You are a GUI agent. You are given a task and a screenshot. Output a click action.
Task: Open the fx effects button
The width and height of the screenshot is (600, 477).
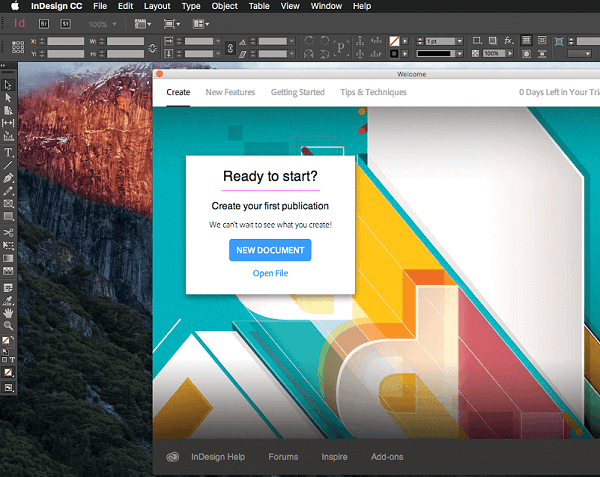pyautogui.click(x=509, y=41)
